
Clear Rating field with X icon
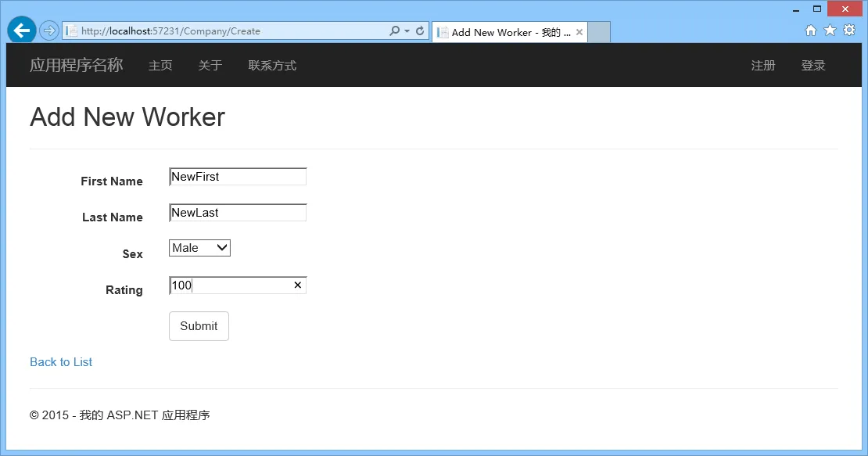tap(297, 285)
